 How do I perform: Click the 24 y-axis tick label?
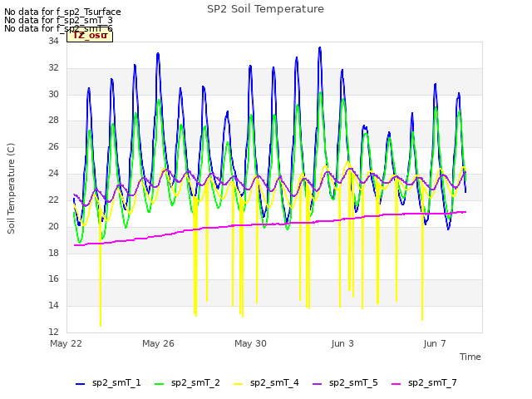(53, 174)
